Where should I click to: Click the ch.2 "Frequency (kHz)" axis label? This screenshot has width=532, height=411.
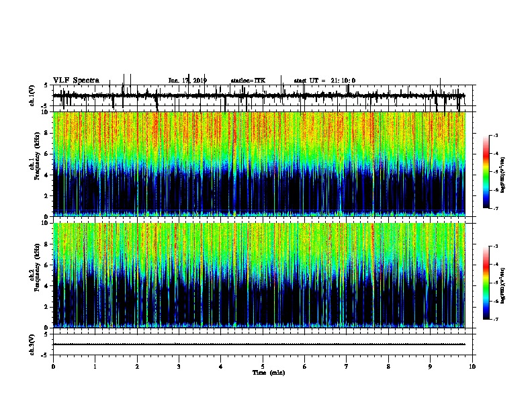point(38,267)
